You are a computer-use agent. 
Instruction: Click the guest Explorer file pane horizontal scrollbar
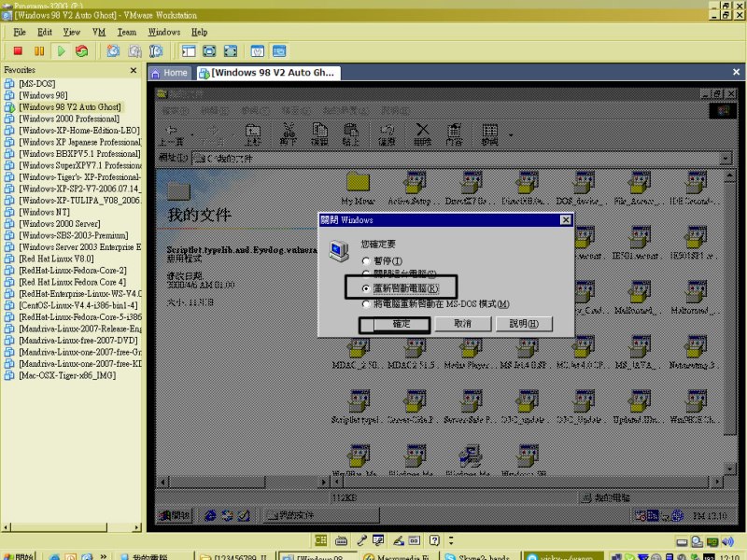pos(527,483)
